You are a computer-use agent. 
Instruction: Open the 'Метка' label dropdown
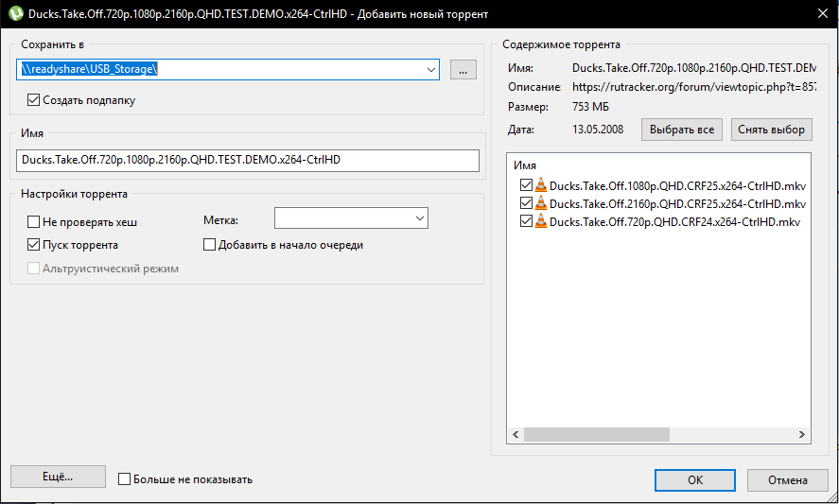point(419,219)
